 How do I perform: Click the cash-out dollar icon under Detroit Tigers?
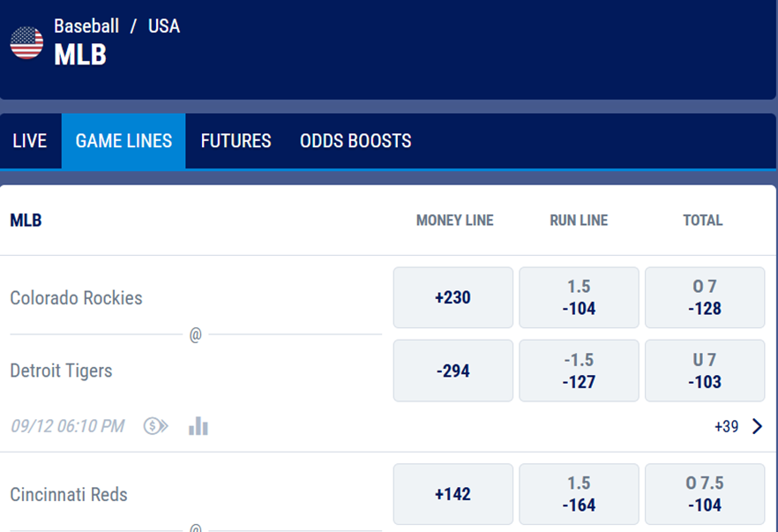pos(155,427)
